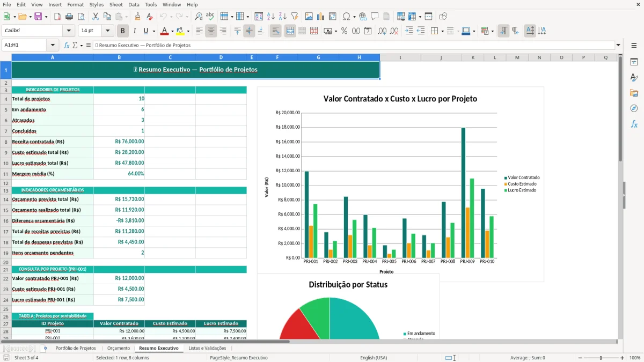This screenshot has width=644, height=362.
Task: Open the 14 pt font size dropdown
Action: click(107, 31)
